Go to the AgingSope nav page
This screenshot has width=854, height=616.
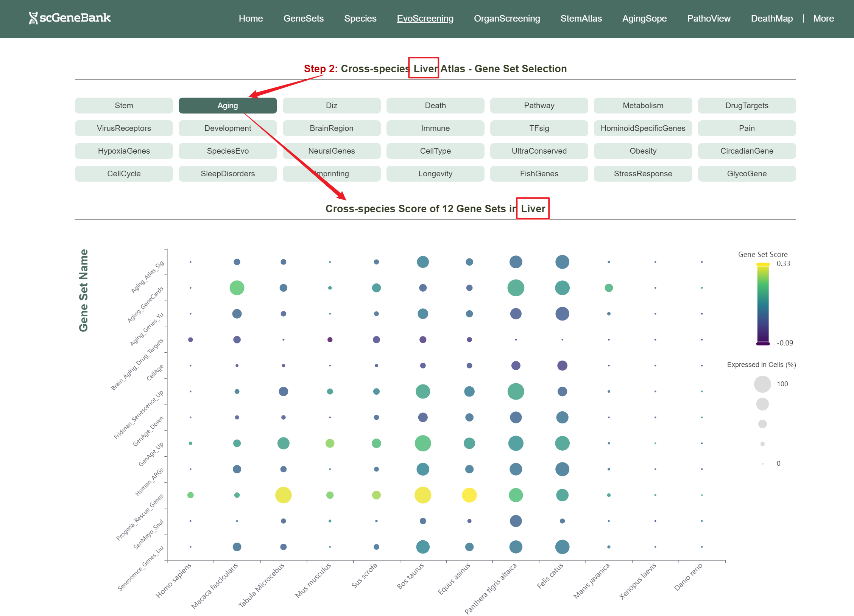pos(644,19)
